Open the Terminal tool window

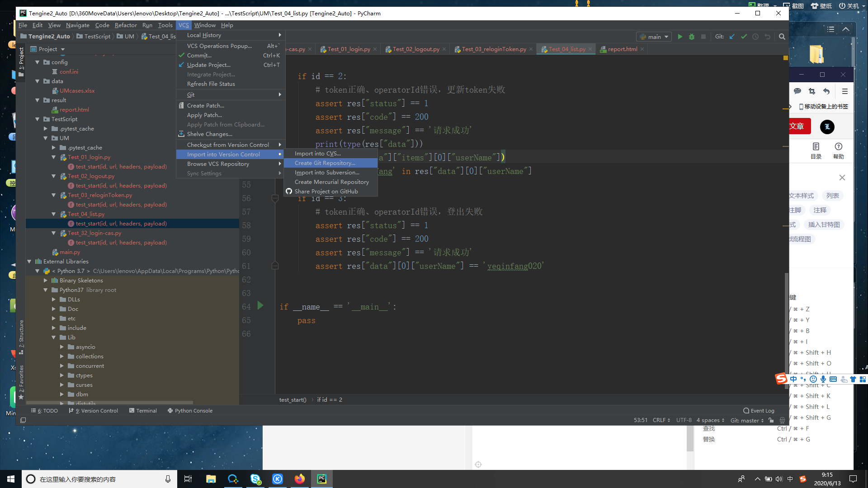tap(143, 411)
